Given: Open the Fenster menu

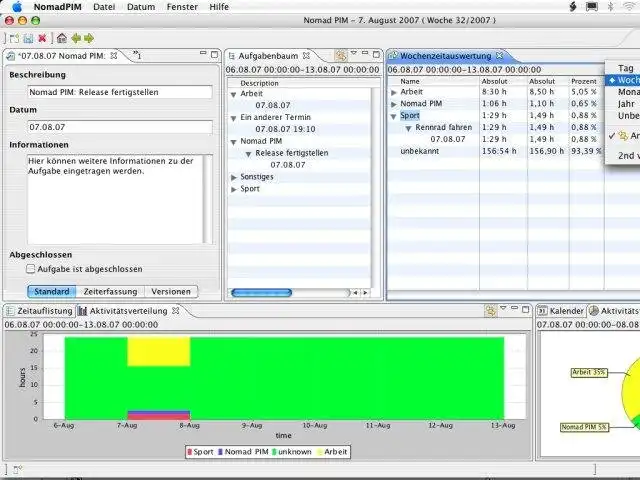Looking at the screenshot, I should click(x=182, y=7).
